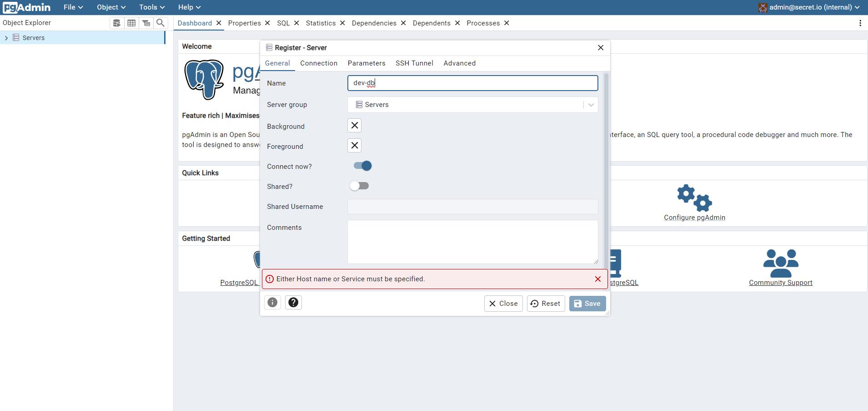Click the Comments text area
This screenshot has width=868, height=411.
[x=472, y=242]
